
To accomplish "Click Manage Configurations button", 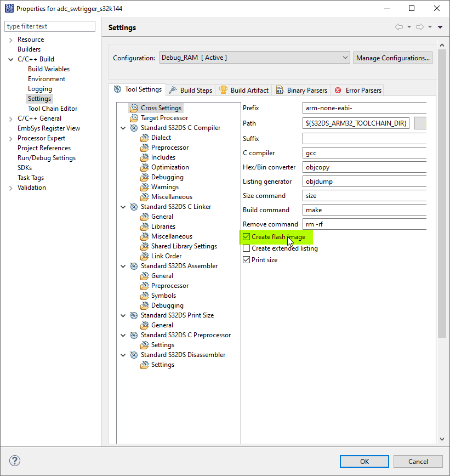I will click(x=393, y=58).
